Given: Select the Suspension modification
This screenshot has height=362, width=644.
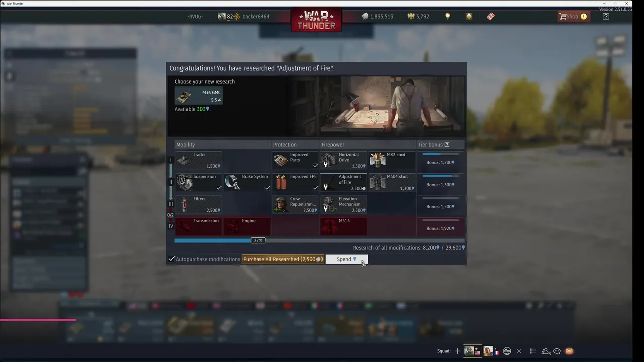Looking at the screenshot, I should 198,183.
